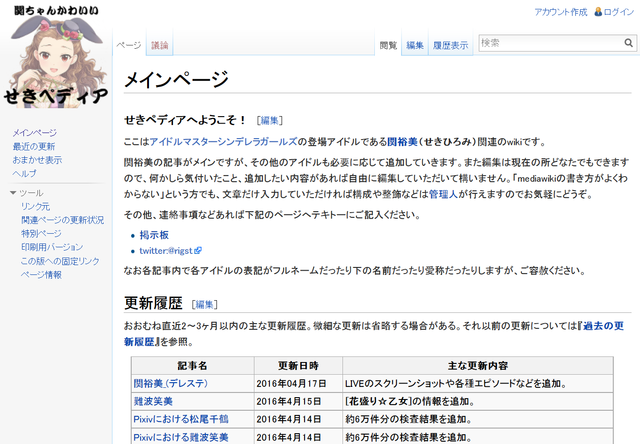The image size is (640, 444).
Task: Open the 編集 edit tab
Action: pos(415,45)
